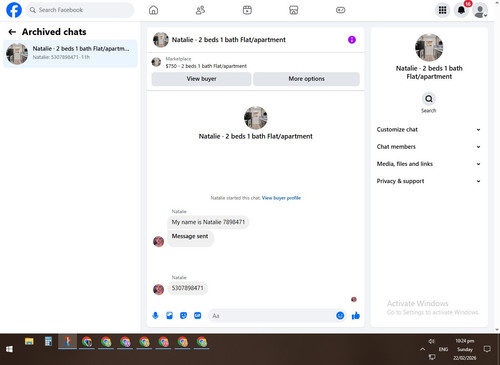Image resolution: width=500 pixels, height=365 pixels.
Task: Open the Notifications bell icon
Action: (461, 10)
